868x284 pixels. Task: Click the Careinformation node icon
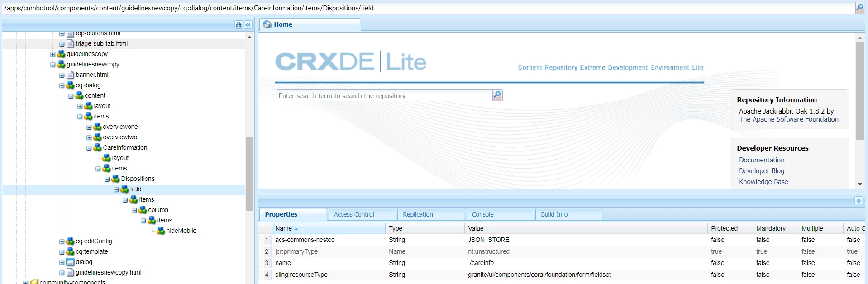pos(97,147)
